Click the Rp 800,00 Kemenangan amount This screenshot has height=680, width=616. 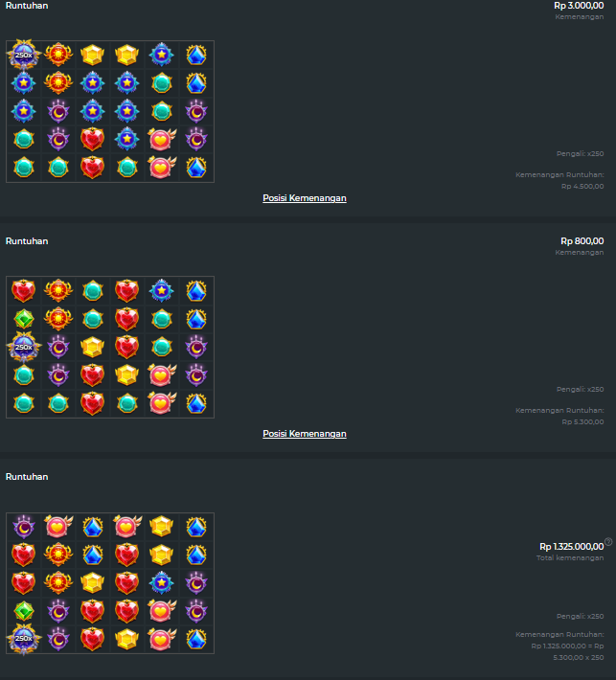pyautogui.click(x=582, y=241)
